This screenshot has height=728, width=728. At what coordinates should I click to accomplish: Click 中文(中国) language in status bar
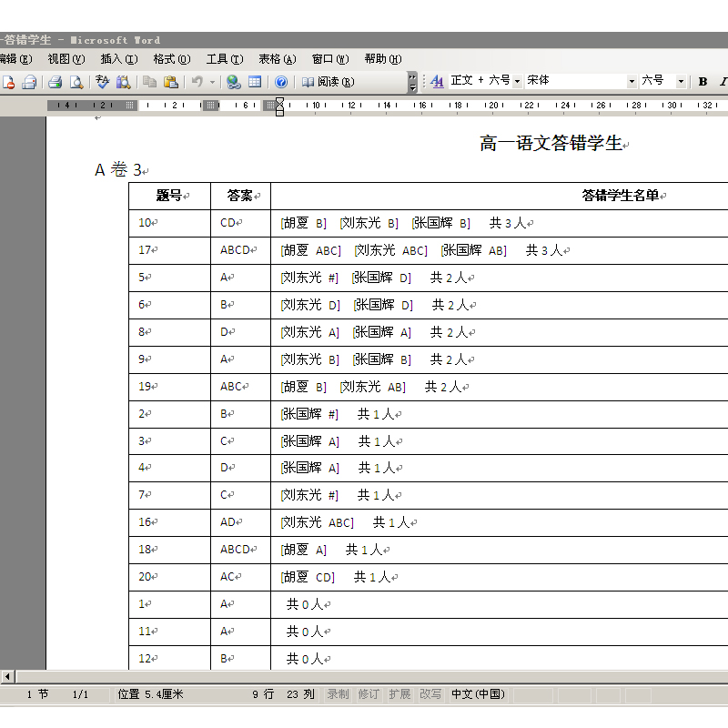478,694
